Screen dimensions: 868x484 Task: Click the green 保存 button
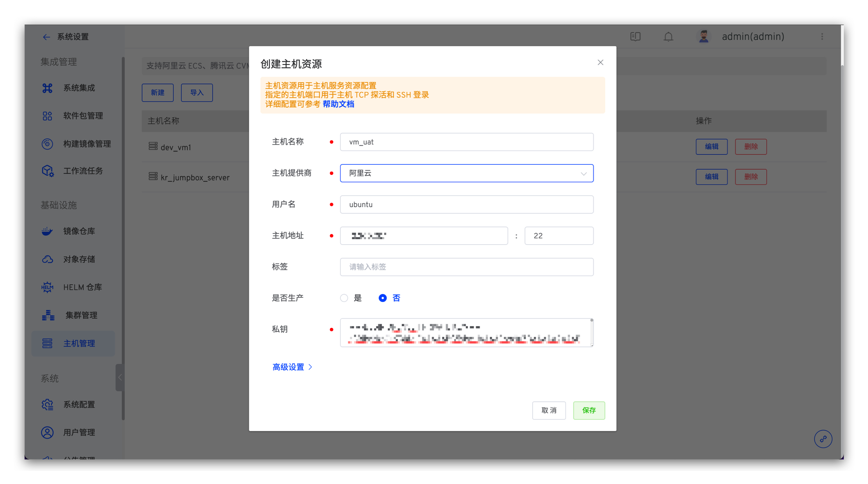pyautogui.click(x=589, y=410)
